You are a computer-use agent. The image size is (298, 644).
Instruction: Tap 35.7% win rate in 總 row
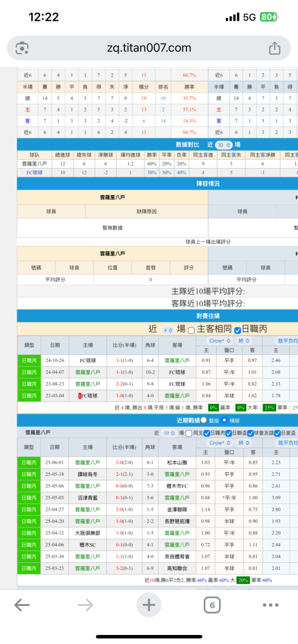pos(190,98)
